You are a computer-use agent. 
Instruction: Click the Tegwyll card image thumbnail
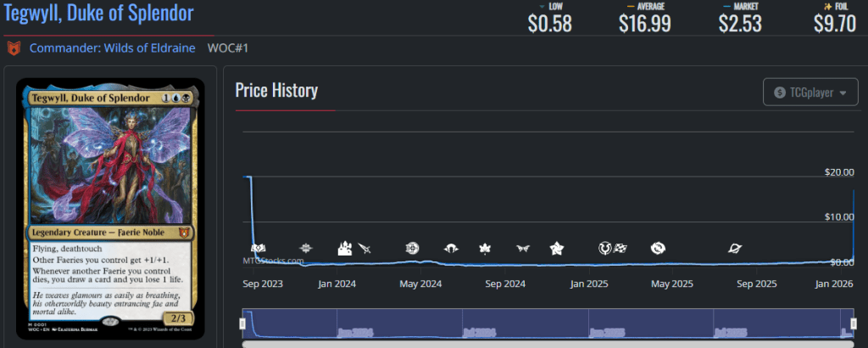111,208
